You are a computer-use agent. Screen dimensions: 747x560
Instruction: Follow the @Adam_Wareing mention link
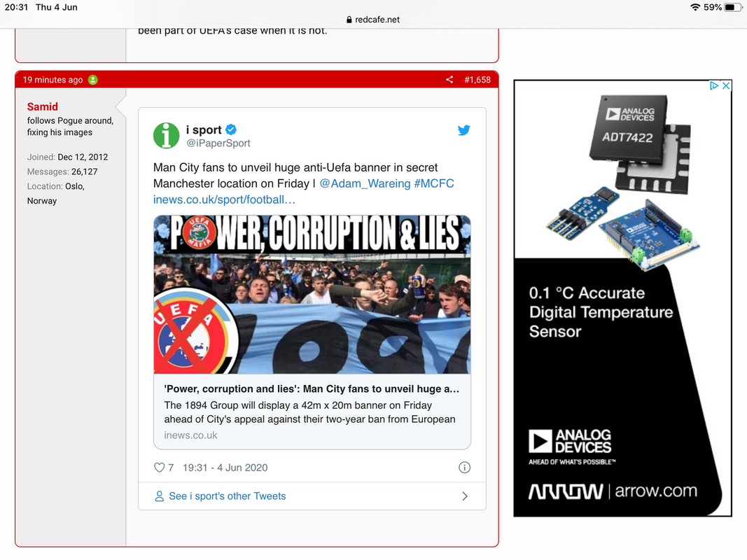[x=365, y=183]
